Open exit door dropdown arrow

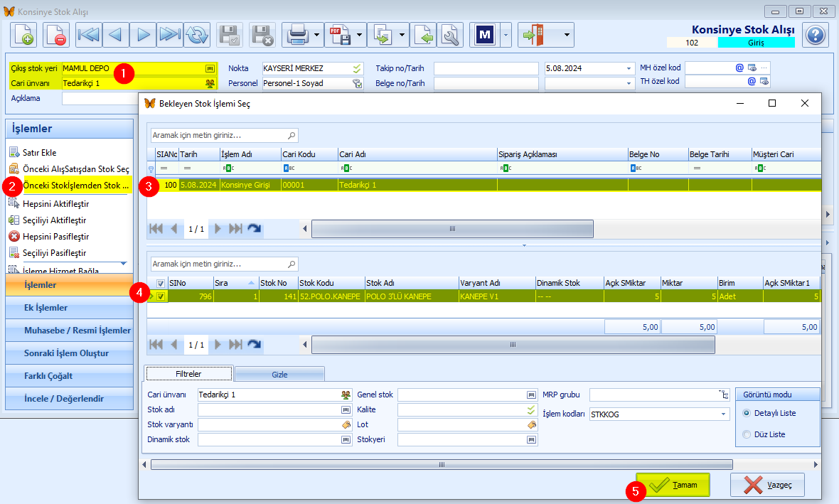coord(567,36)
